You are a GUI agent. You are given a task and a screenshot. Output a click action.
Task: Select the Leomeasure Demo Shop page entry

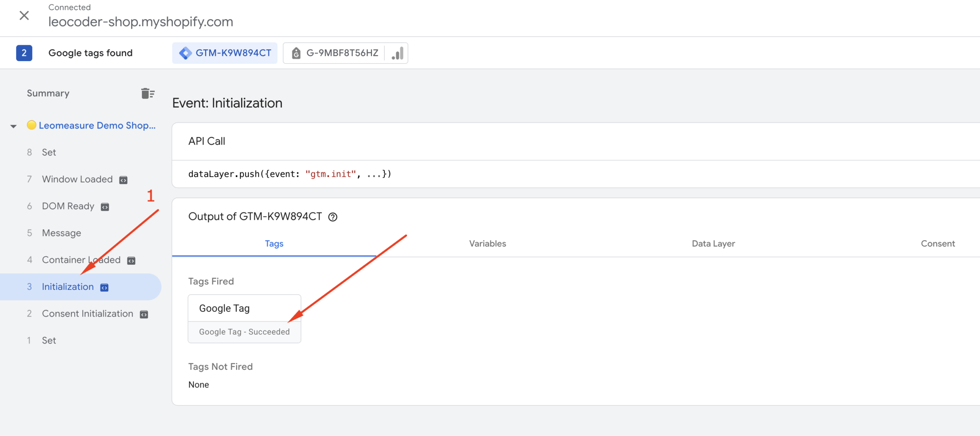(97, 125)
